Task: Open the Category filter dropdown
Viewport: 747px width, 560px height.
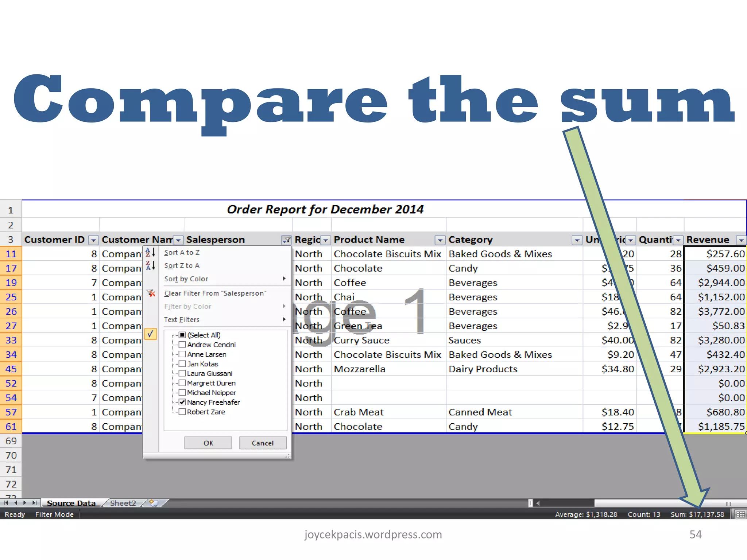Action: (x=577, y=240)
